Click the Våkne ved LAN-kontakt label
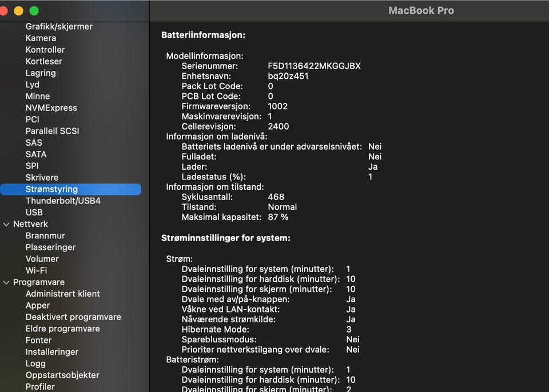 [230, 309]
